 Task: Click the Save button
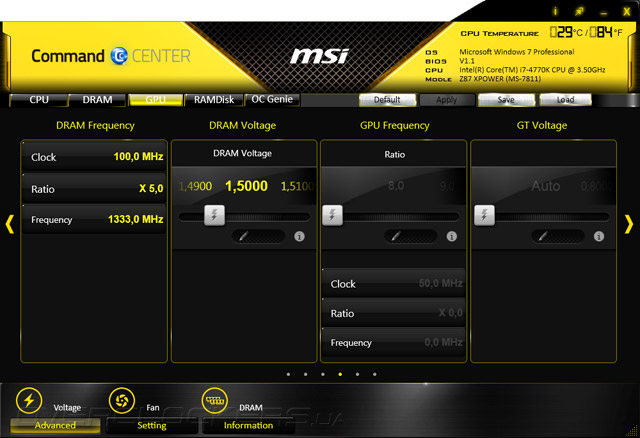[x=506, y=100]
